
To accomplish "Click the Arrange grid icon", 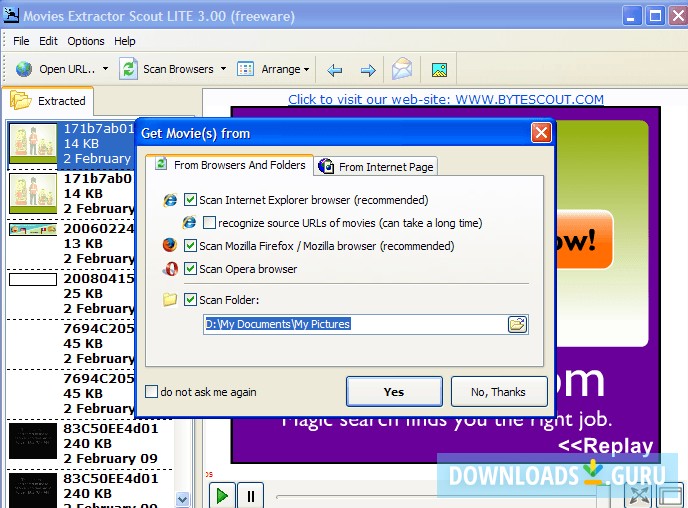I will pyautogui.click(x=245, y=69).
